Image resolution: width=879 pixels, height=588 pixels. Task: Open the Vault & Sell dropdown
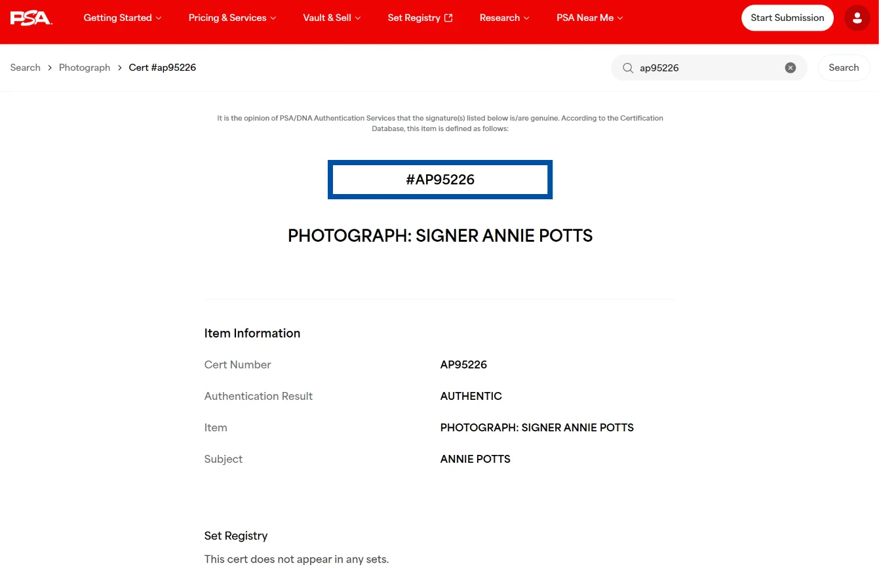pos(332,18)
